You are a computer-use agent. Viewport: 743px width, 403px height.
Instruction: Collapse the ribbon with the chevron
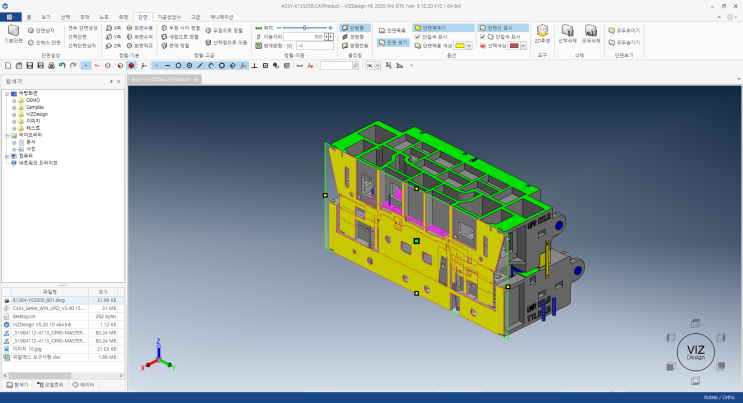point(719,17)
